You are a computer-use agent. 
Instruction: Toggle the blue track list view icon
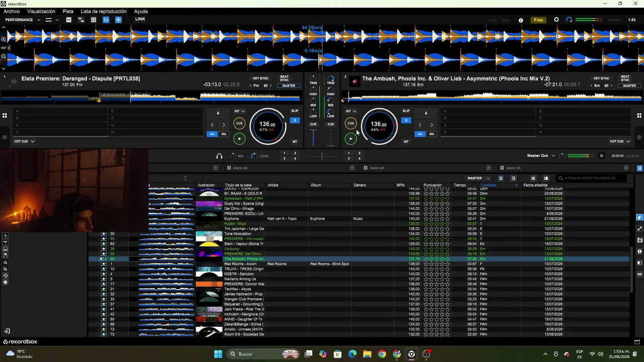point(639,168)
